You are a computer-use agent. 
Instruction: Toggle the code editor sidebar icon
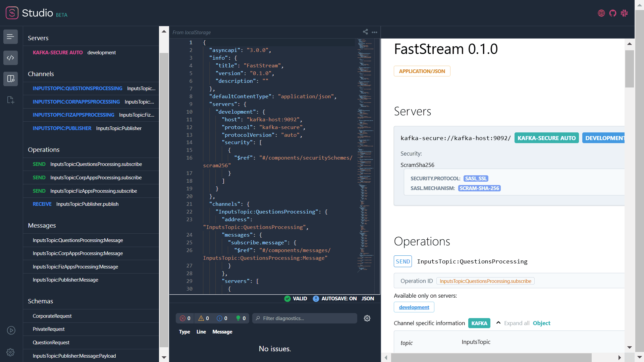pyautogui.click(x=10, y=58)
